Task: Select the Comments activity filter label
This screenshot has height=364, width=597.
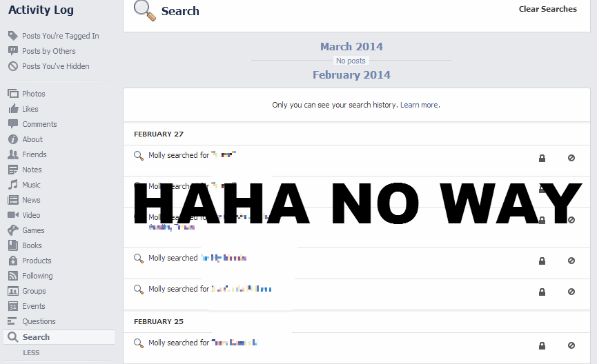Action: [39, 124]
